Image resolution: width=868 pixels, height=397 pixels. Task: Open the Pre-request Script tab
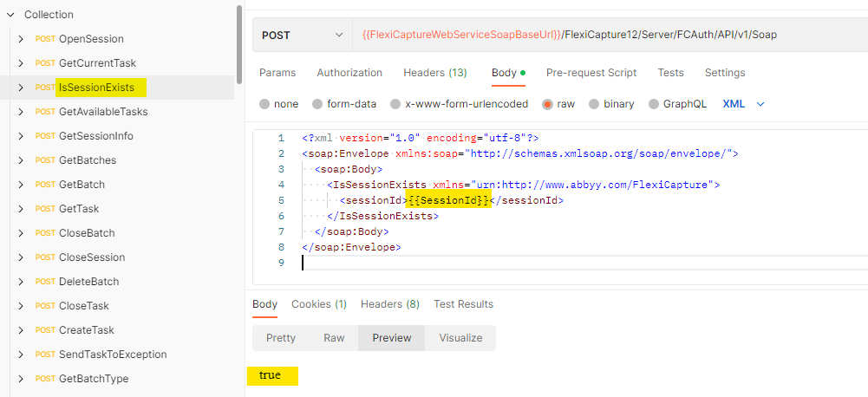point(591,73)
